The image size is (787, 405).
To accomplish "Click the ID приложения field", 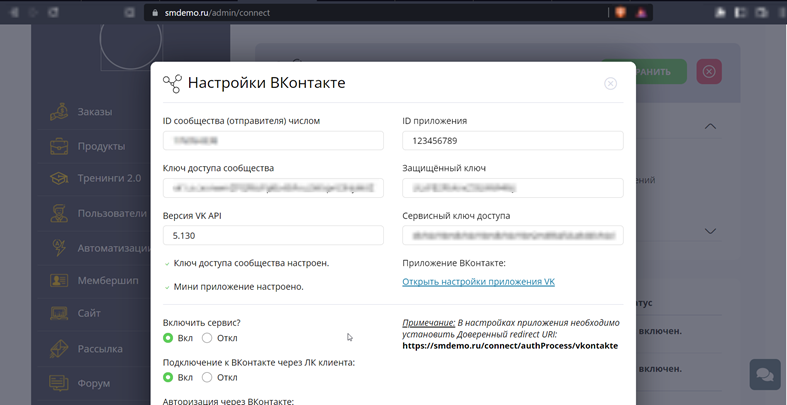I will point(513,141).
